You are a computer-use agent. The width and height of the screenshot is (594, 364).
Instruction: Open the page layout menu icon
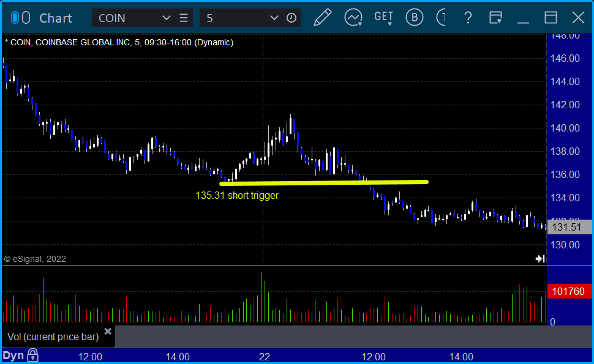coord(495,18)
